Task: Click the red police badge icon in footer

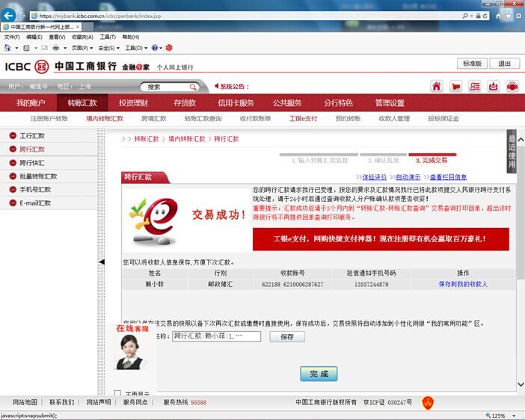Action: tap(428, 402)
